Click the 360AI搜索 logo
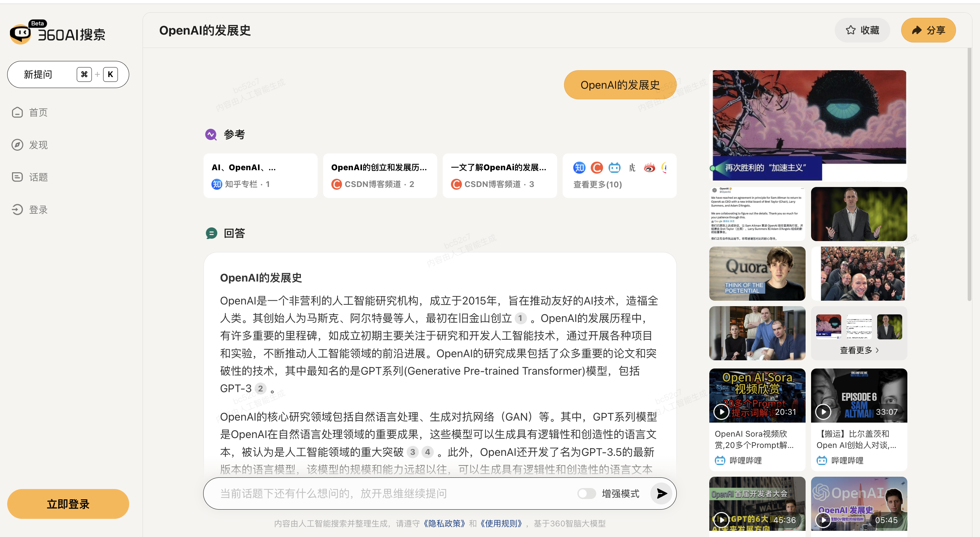980x537 pixels. tap(58, 33)
